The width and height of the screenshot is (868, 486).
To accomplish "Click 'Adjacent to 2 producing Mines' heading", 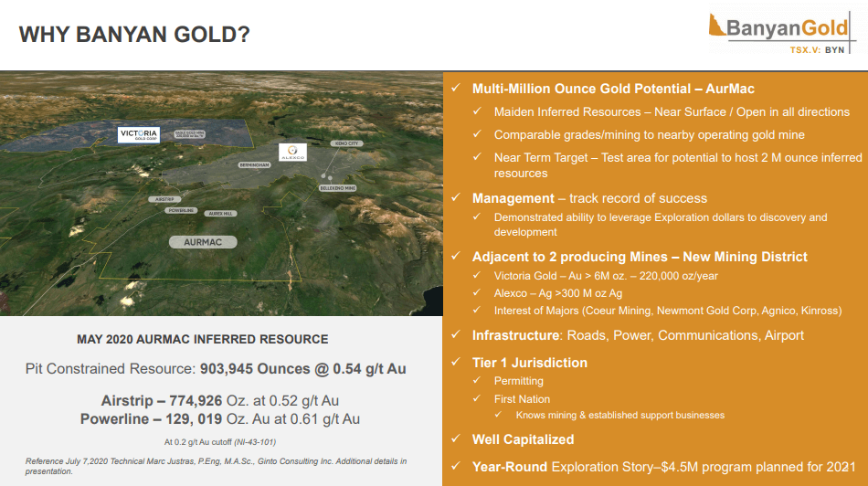I will (x=640, y=257).
